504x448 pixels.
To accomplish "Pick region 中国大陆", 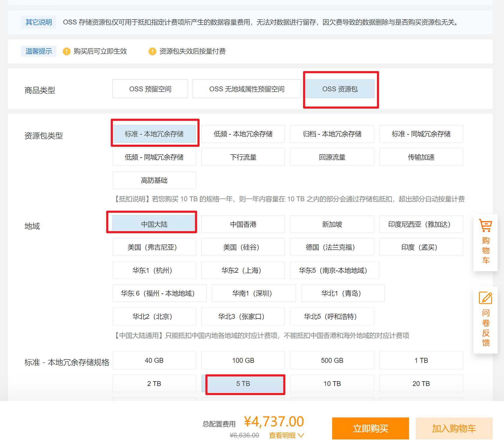I will coord(154,224).
